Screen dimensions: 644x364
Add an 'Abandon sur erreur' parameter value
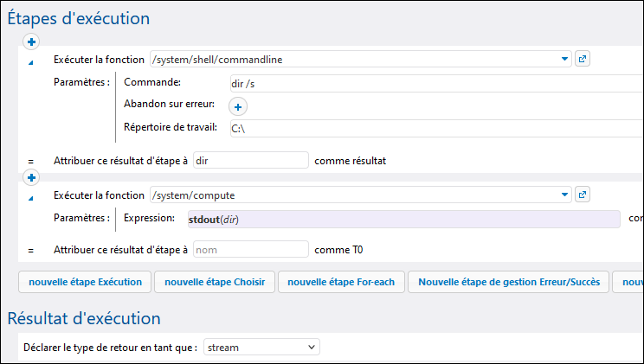tap(238, 106)
